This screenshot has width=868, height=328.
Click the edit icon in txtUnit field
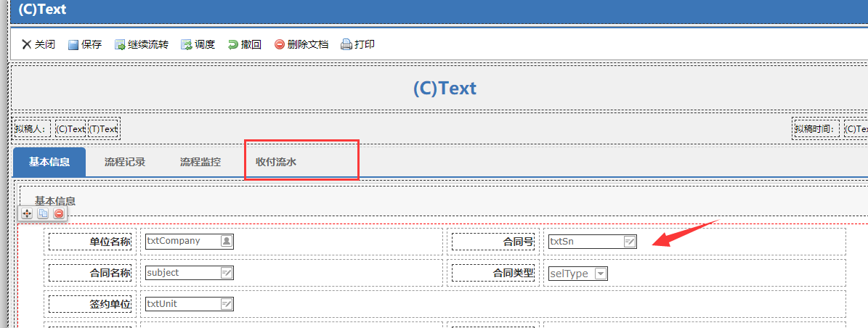pos(227,303)
